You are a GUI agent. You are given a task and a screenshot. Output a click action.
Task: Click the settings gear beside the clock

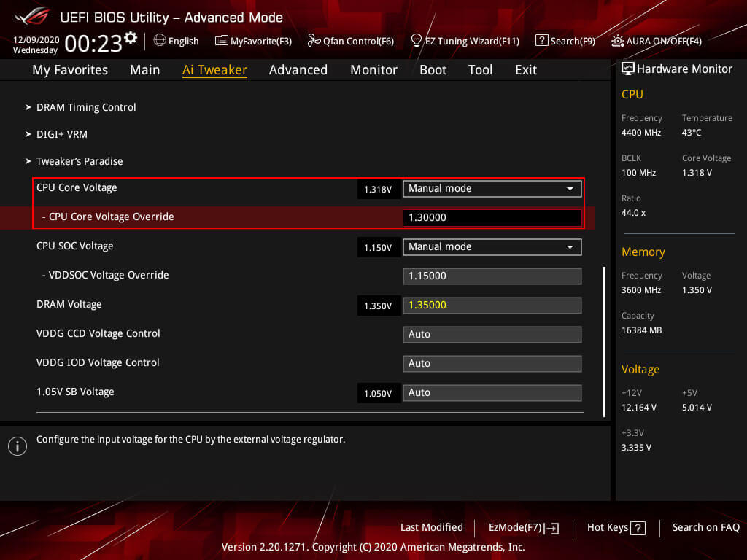point(131,38)
